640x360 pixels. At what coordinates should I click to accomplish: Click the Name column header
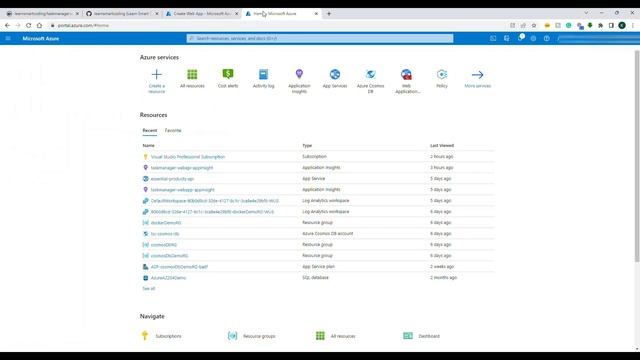[x=149, y=145]
